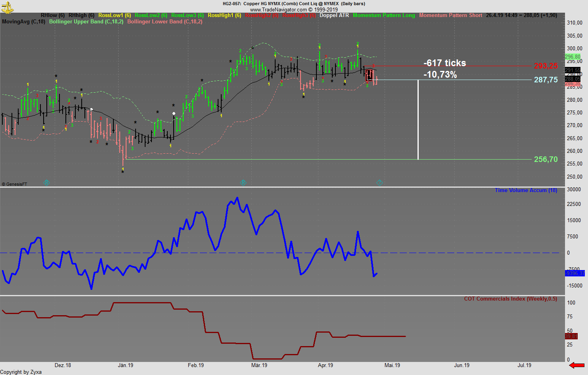
Task: Click the dark red 39,81 COT index value tag
Action: (571, 336)
